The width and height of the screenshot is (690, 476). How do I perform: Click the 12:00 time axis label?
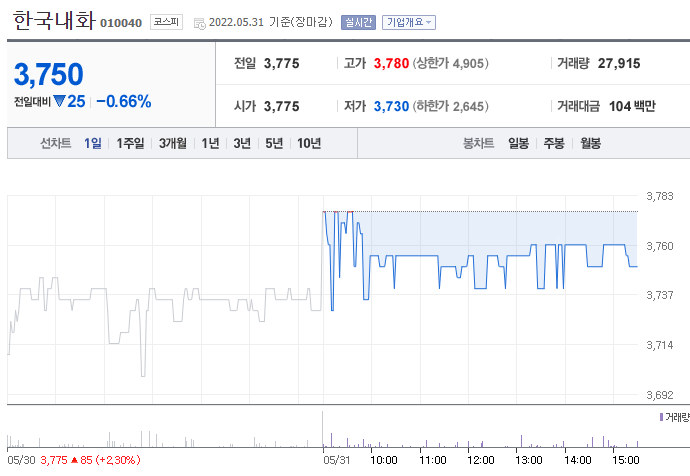pos(481,460)
